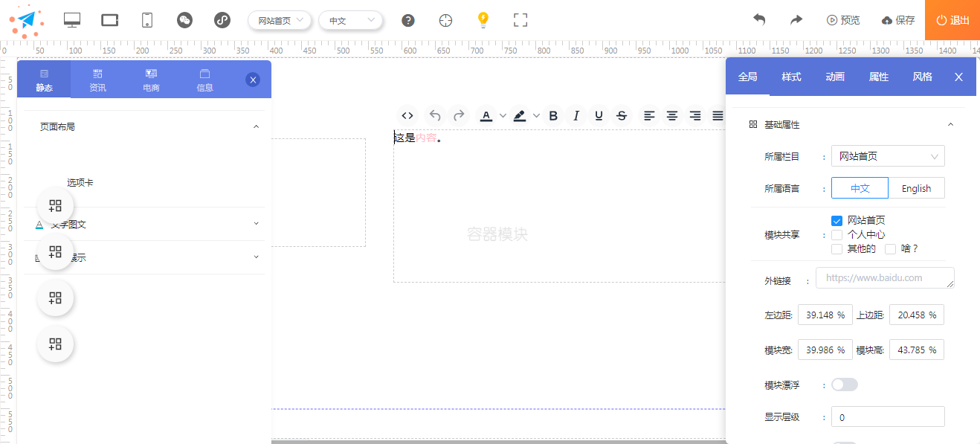Switch to desktop monitor preview

pyautogui.click(x=72, y=20)
